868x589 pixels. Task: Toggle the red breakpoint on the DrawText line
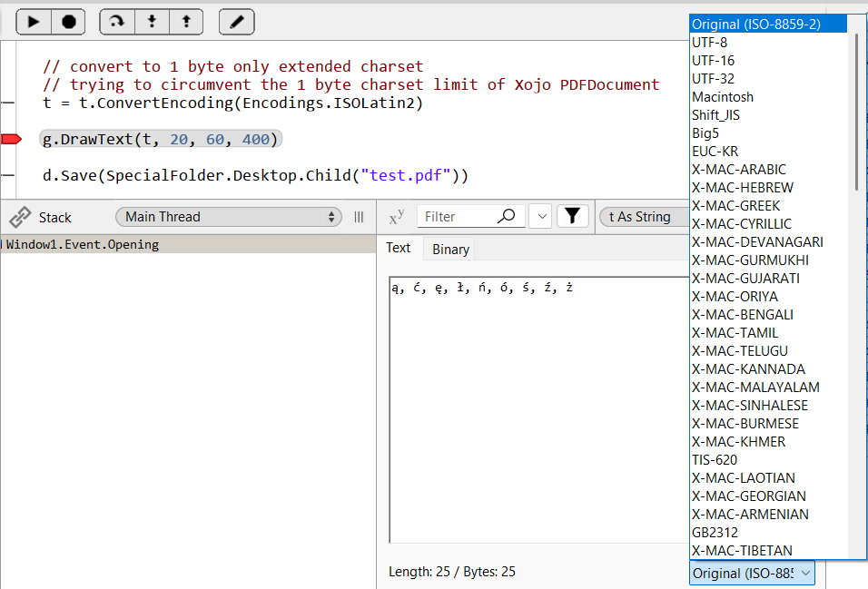[x=11, y=139]
